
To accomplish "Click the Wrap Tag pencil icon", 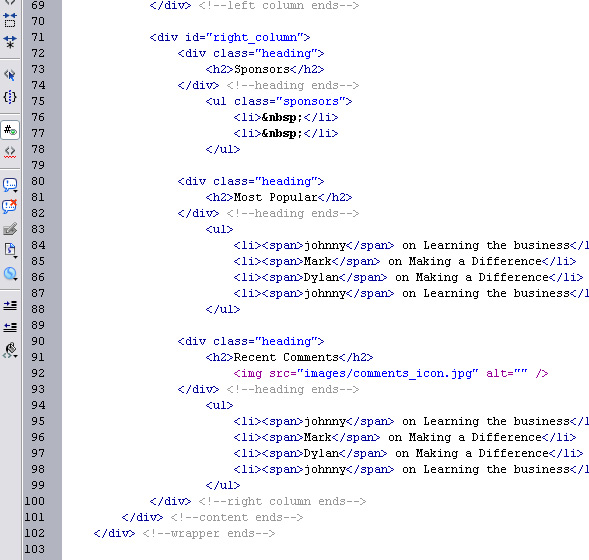I will (x=10, y=229).
